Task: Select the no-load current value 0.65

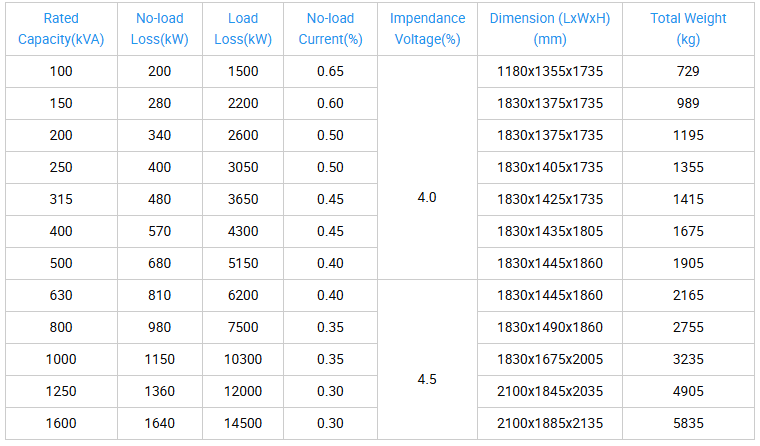Action: coord(330,72)
